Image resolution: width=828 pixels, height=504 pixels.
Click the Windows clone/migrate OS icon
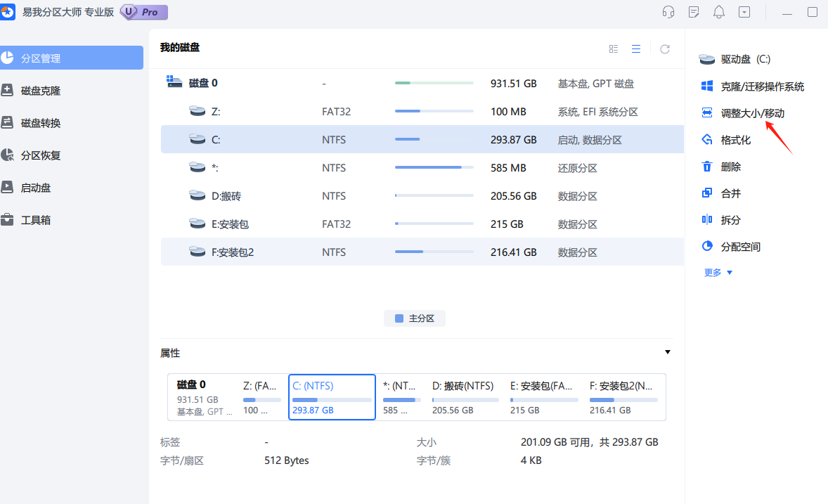(x=707, y=86)
